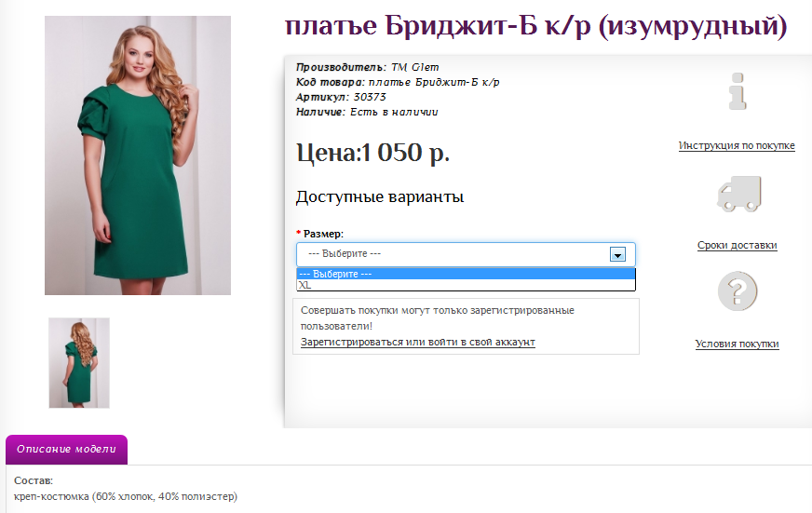This screenshot has width=812, height=513.
Task: Click the 'Совершать покупки могут только зарегистрированные' notice
Action: [437, 317]
